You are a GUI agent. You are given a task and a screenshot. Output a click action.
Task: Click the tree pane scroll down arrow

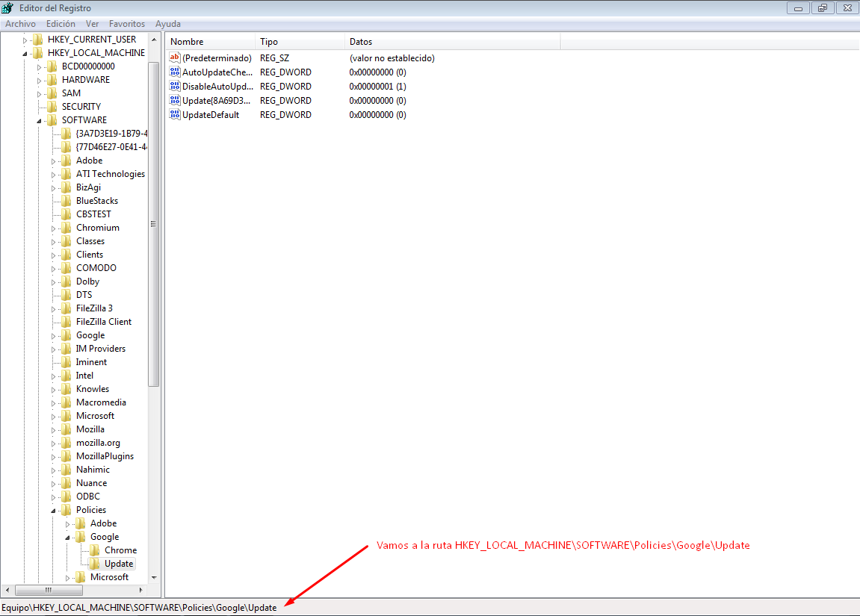click(x=154, y=578)
